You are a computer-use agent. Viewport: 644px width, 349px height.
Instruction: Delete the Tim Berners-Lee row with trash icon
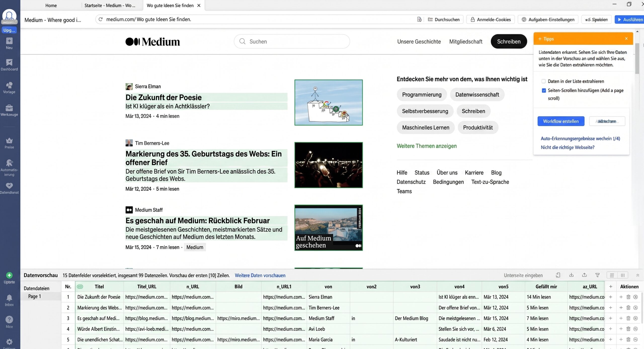tap(628, 308)
